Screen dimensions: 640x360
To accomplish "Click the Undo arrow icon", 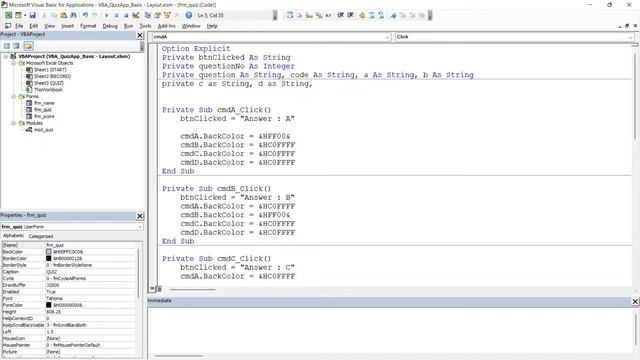I will point(85,15).
